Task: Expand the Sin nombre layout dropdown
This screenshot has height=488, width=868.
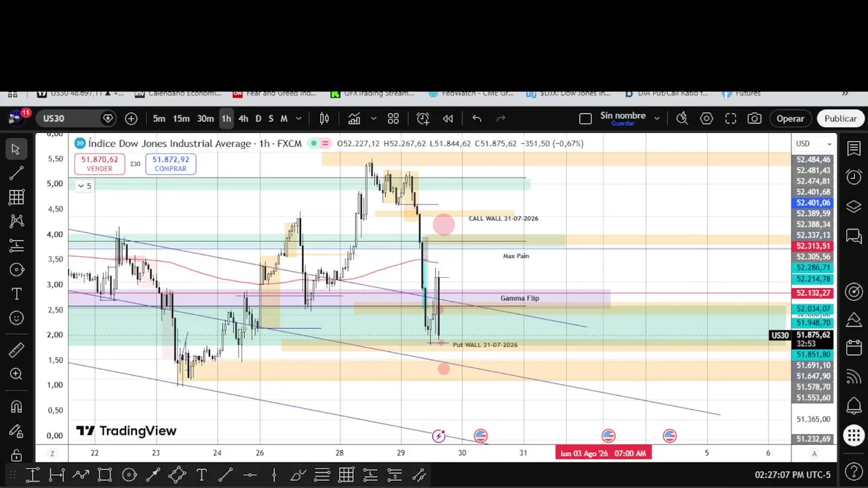Action: [x=656, y=119]
